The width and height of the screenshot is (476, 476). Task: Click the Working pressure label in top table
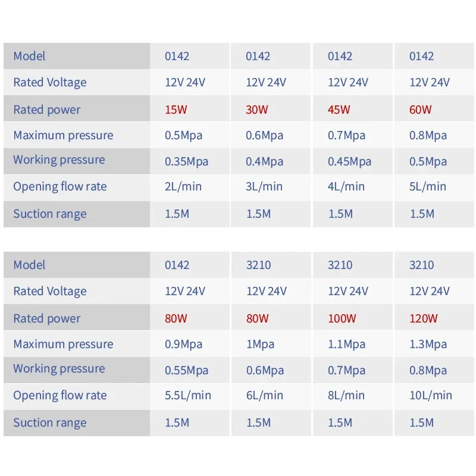click(x=59, y=160)
